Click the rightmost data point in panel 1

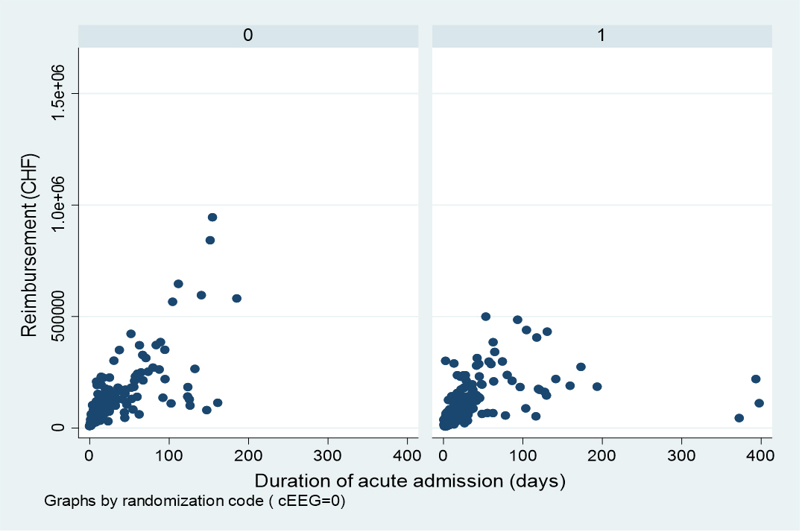point(759,403)
